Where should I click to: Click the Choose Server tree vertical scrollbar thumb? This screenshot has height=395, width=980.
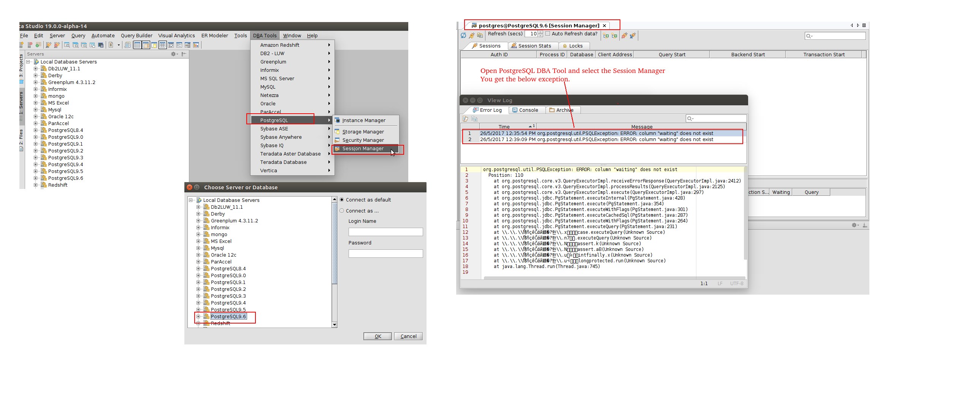pyautogui.click(x=335, y=244)
